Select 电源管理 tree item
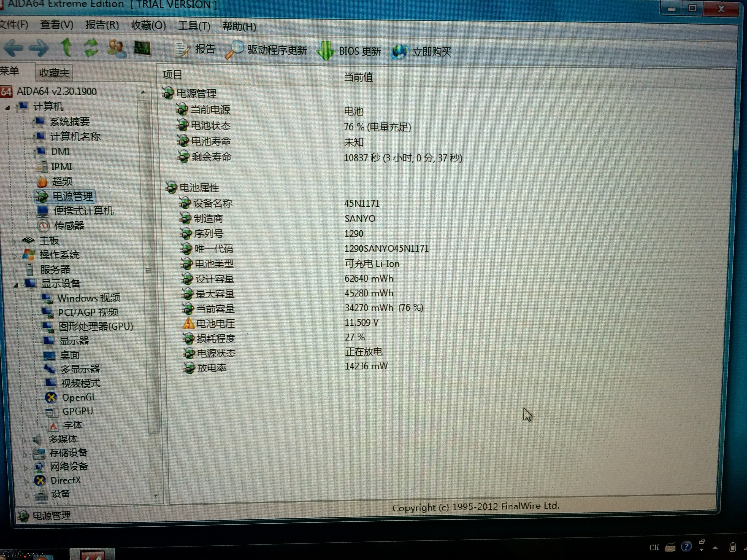 pyautogui.click(x=73, y=196)
